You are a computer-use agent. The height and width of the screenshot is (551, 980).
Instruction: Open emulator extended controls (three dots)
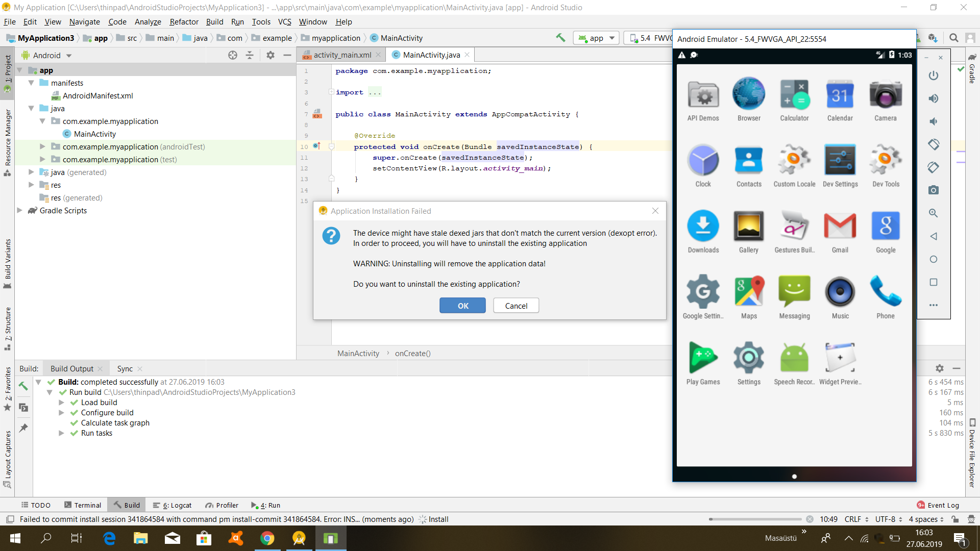(x=934, y=305)
